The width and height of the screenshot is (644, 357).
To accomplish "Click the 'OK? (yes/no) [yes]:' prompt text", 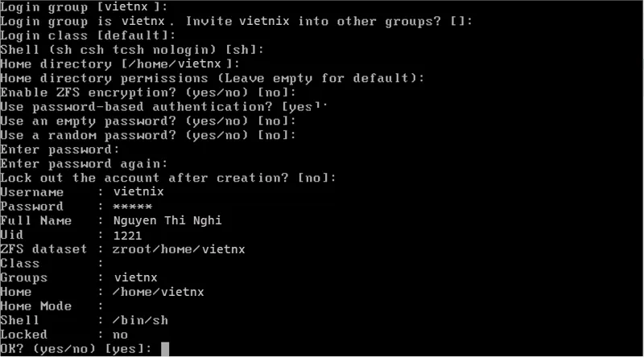I will [76, 349].
